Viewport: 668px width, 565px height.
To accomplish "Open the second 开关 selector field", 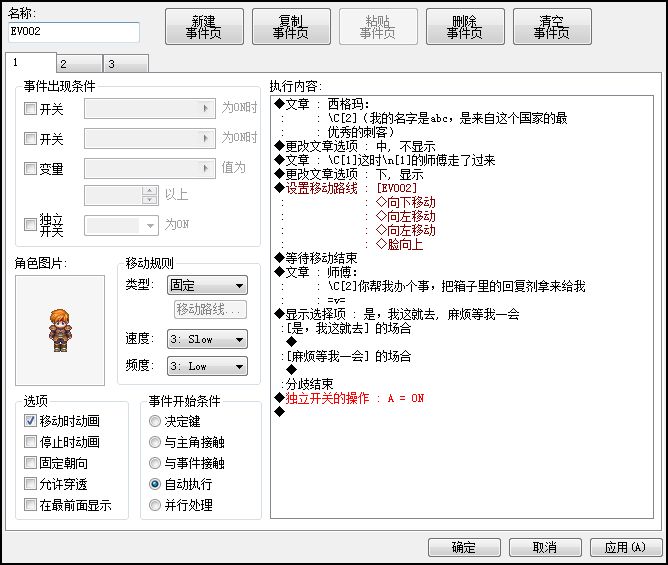I will click(x=150, y=138).
